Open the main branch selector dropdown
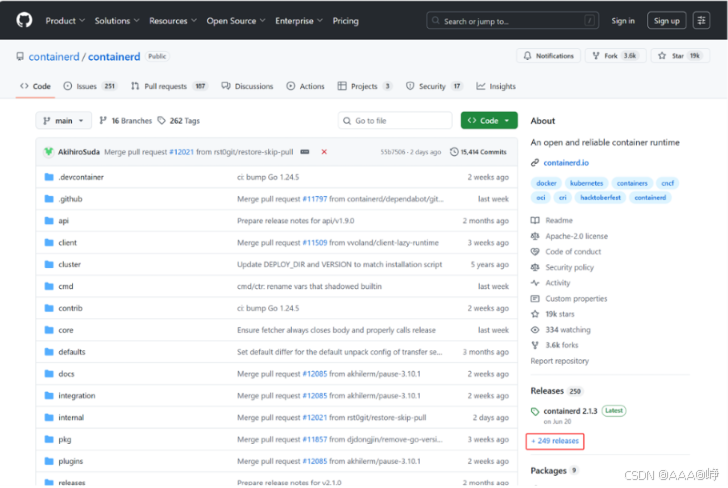Viewport: 728px width, 488px height. [x=64, y=121]
